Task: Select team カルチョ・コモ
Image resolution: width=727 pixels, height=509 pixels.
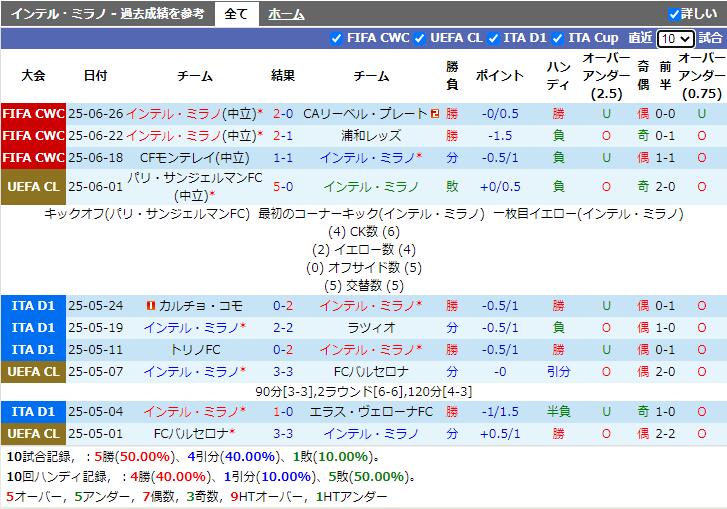Action: (201, 306)
